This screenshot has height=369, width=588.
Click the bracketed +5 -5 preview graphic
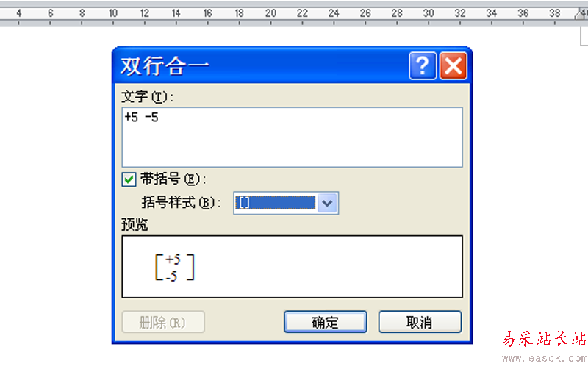pos(175,268)
